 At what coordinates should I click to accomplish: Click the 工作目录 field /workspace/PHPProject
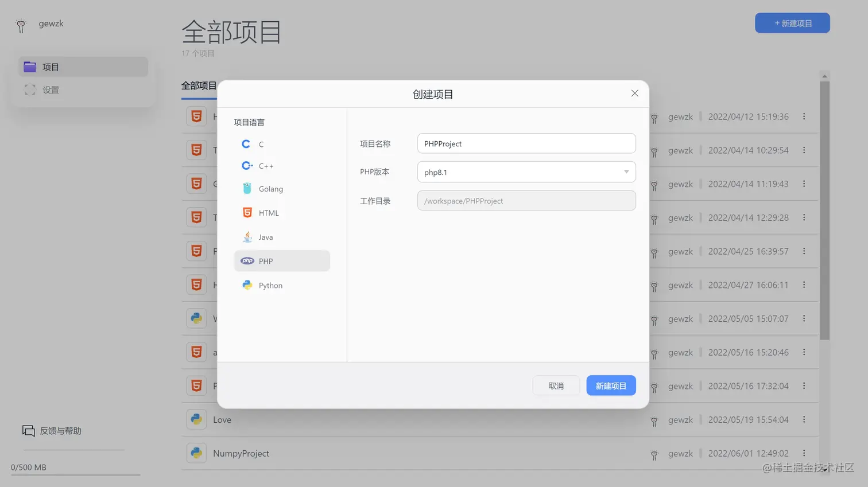coord(526,201)
